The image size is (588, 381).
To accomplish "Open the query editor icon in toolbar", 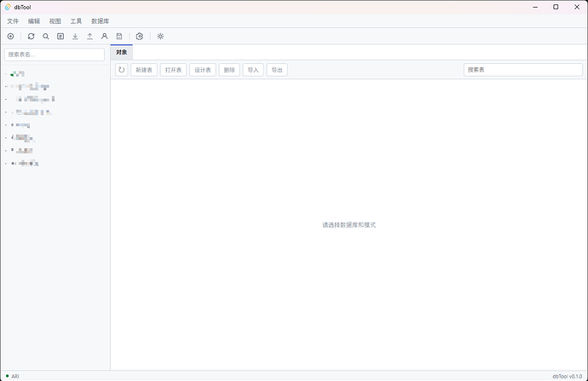I will coord(61,37).
